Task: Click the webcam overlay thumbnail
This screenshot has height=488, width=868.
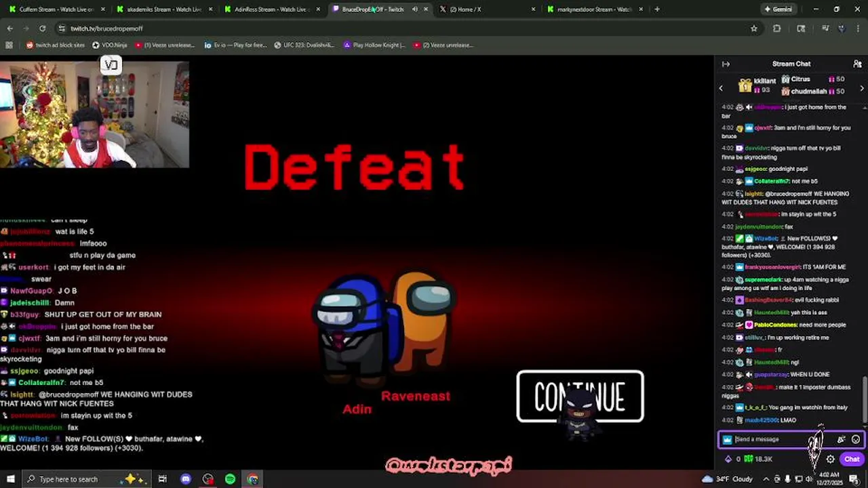Action: click(95, 115)
